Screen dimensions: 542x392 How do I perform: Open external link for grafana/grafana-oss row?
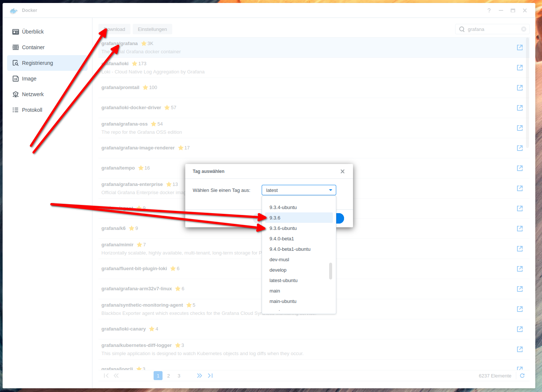pos(520,128)
